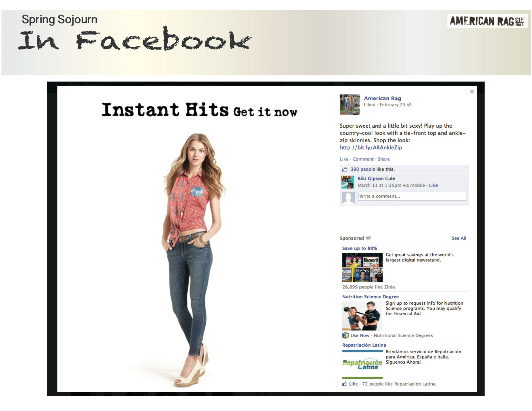Click the blank commenter avatar placeholder
Image resolution: width=532 pixels, height=411 pixels.
(348, 198)
